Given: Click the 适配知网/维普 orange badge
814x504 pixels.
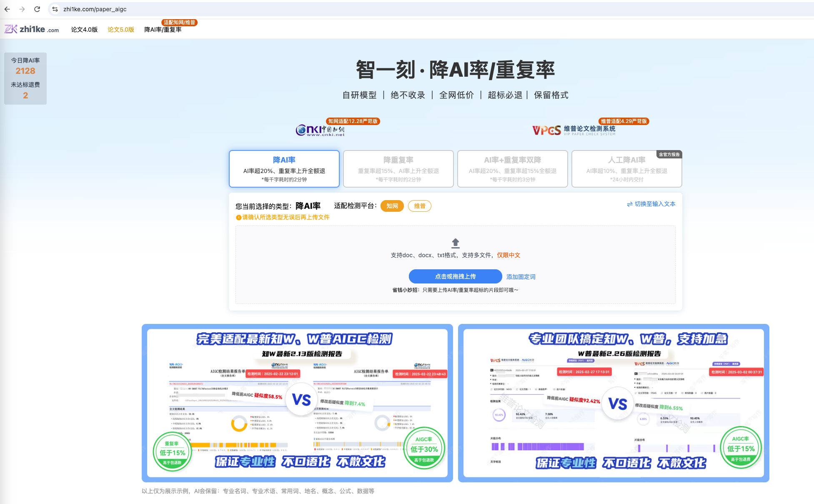Looking at the screenshot, I should click(x=180, y=23).
